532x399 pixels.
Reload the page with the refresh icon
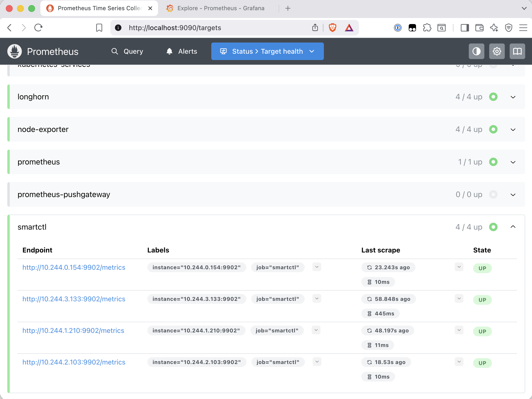38,28
